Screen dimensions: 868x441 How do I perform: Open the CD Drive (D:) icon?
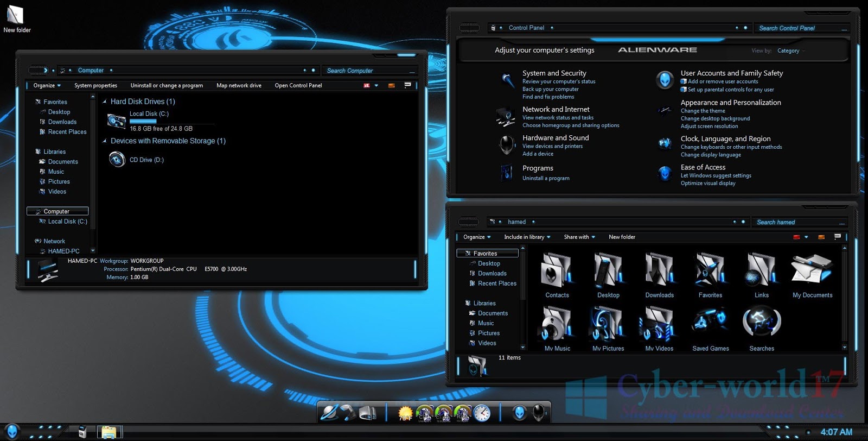coord(117,159)
